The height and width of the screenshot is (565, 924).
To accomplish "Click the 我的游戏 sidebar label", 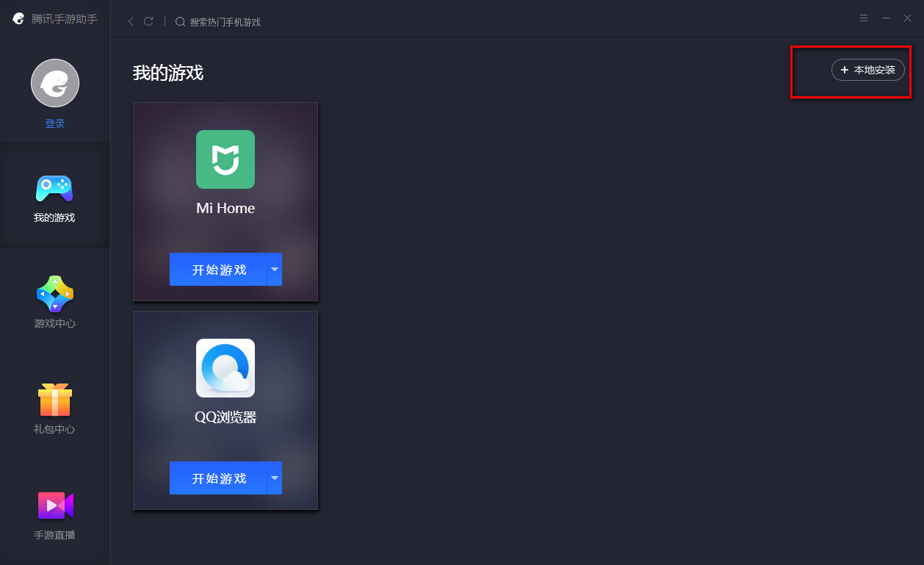I will [x=55, y=217].
